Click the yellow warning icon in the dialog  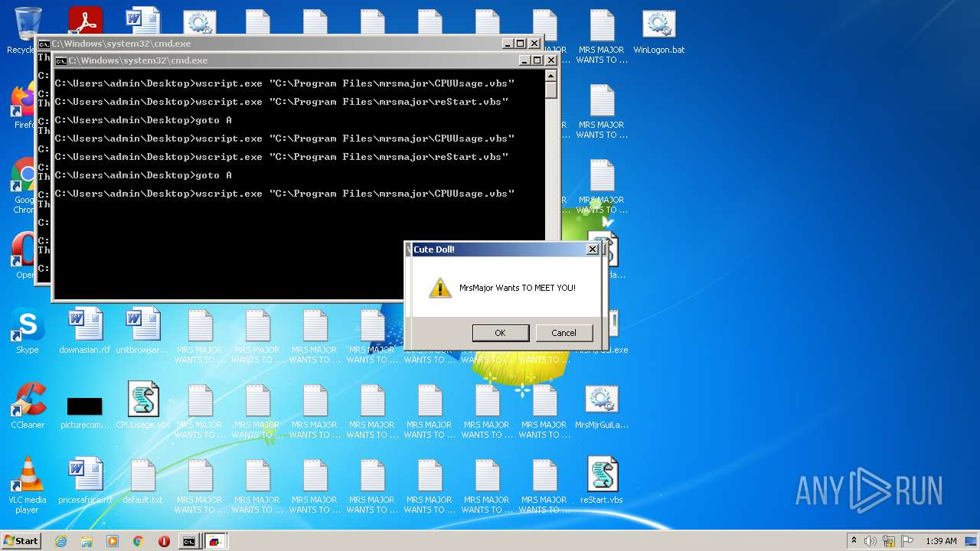(x=439, y=289)
